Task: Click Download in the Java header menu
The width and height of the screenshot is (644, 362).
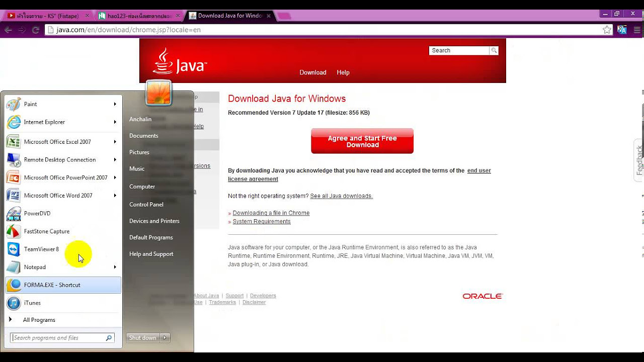Action: point(313,72)
